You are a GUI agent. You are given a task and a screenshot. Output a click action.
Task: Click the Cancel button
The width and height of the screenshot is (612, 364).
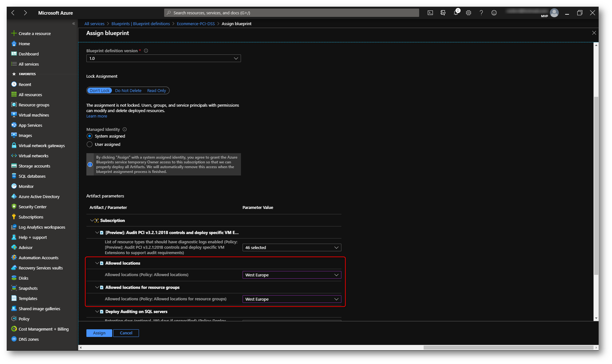[126, 333]
